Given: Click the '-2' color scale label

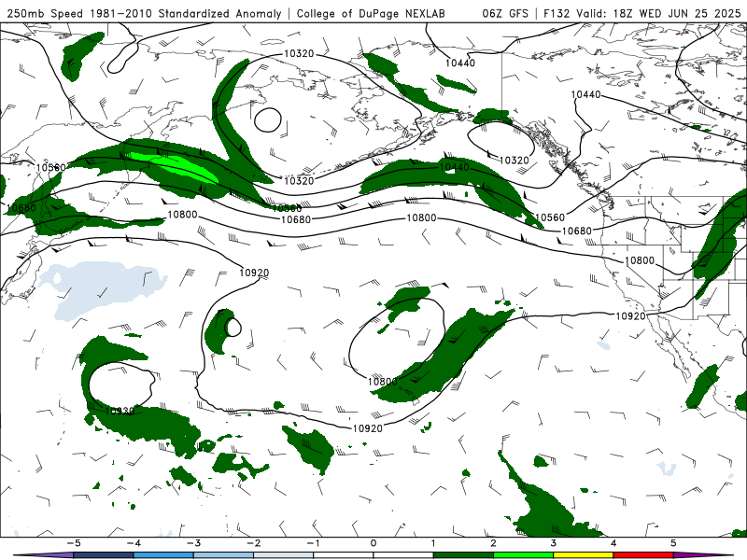Looking at the screenshot, I should tap(253, 543).
